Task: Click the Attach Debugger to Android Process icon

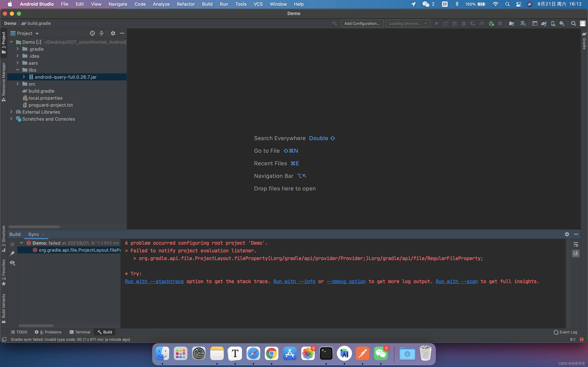Action: point(491,24)
